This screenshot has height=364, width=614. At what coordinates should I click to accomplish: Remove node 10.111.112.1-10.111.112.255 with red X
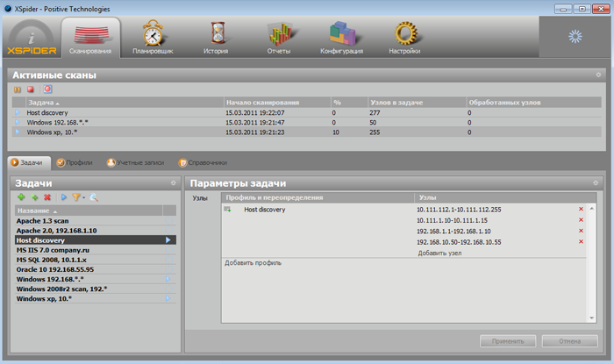coord(581,210)
